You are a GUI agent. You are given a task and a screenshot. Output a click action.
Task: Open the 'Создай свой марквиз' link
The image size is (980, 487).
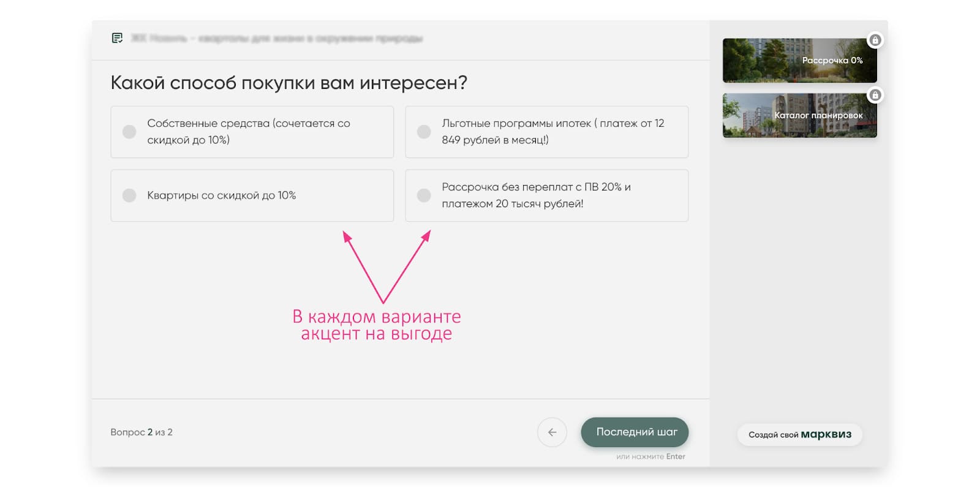coord(800,434)
